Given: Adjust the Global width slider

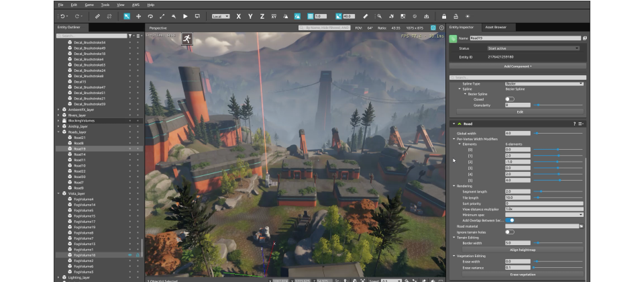Looking at the screenshot, I should [x=557, y=133].
